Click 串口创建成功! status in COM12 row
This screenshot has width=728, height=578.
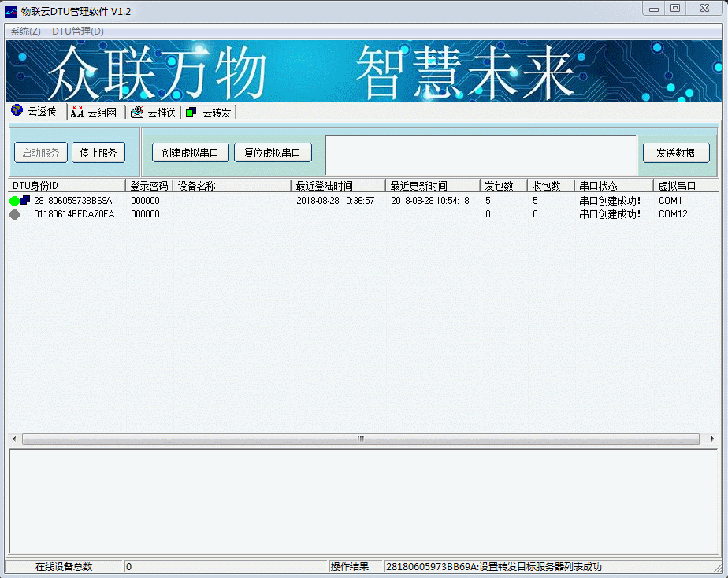pos(610,214)
